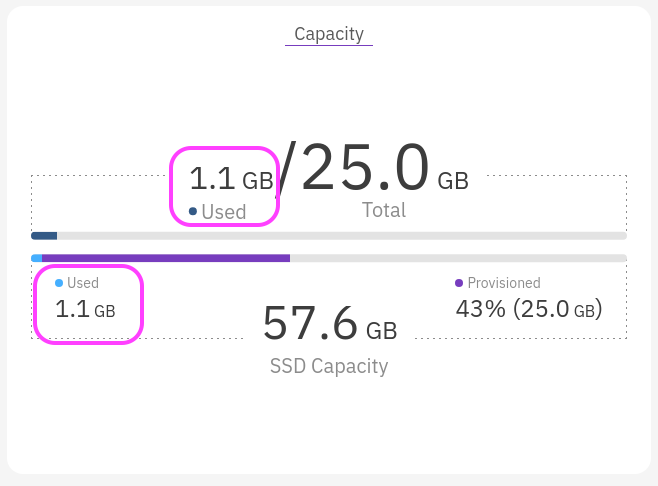
Task: Click the dark blue Used legend dot
Action: click(x=193, y=211)
